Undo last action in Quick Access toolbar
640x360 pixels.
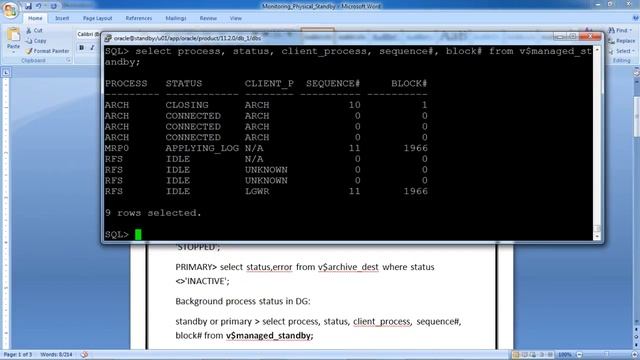[39, 6]
